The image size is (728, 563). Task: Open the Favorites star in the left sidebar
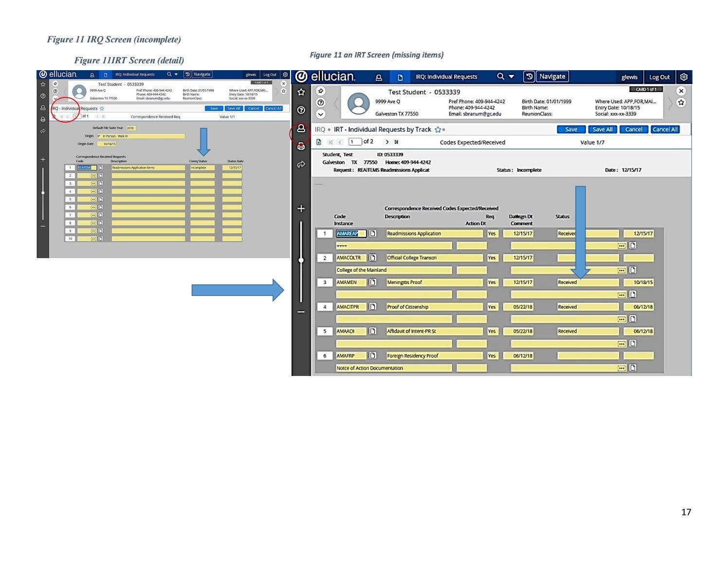click(302, 92)
